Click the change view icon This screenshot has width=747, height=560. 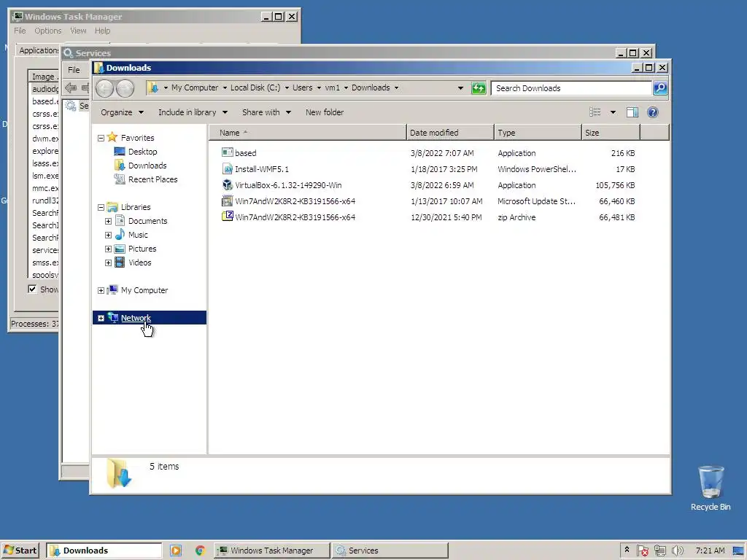[595, 112]
